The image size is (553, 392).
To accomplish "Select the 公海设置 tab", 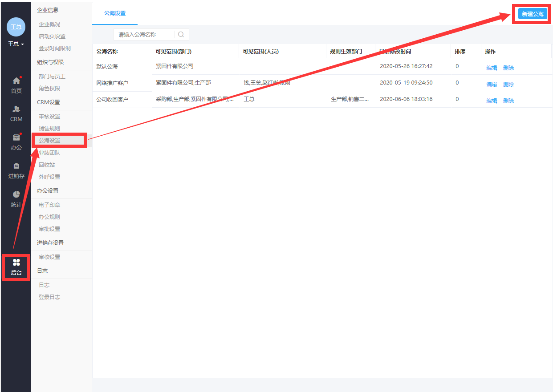I will click(x=115, y=13).
